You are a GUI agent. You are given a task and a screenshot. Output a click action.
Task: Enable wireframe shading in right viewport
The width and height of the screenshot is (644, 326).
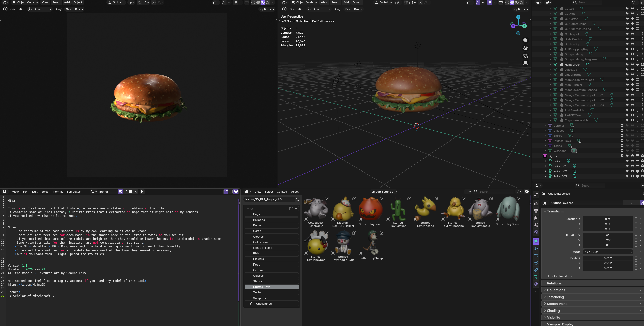507,2
